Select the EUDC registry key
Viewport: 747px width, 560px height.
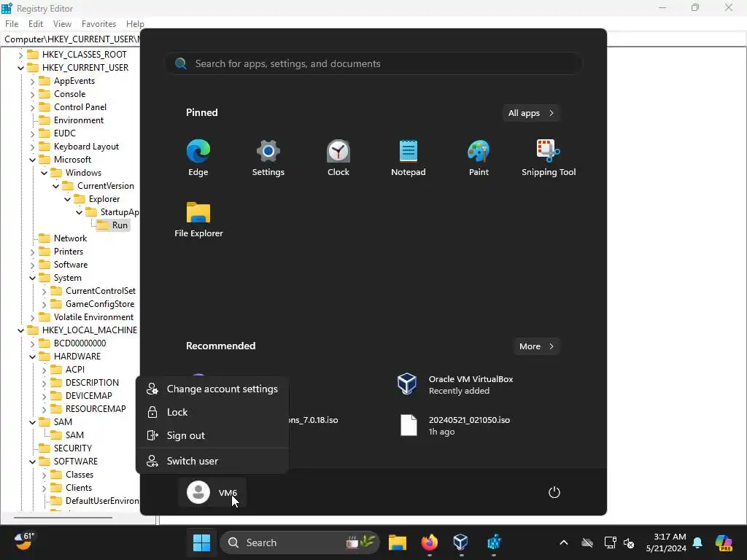64,133
